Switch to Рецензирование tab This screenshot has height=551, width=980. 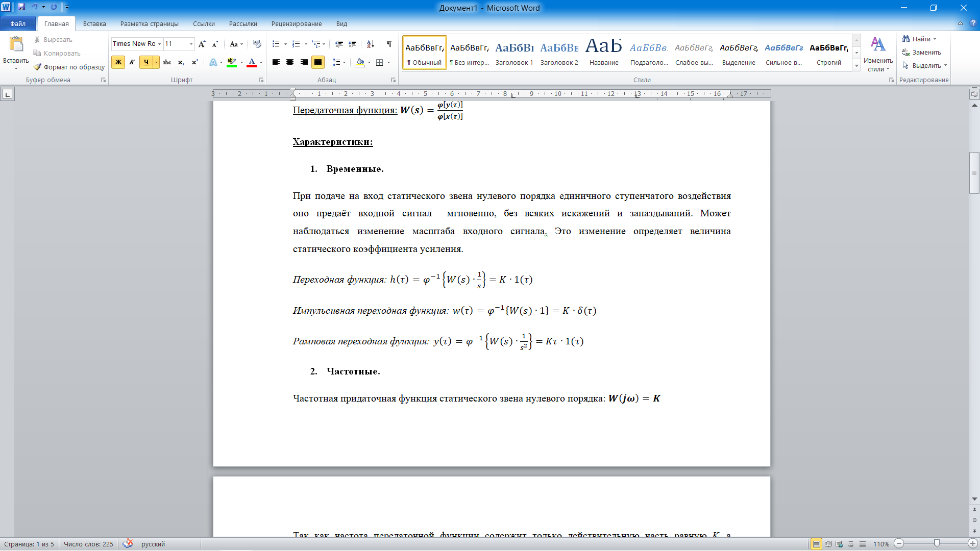(297, 23)
